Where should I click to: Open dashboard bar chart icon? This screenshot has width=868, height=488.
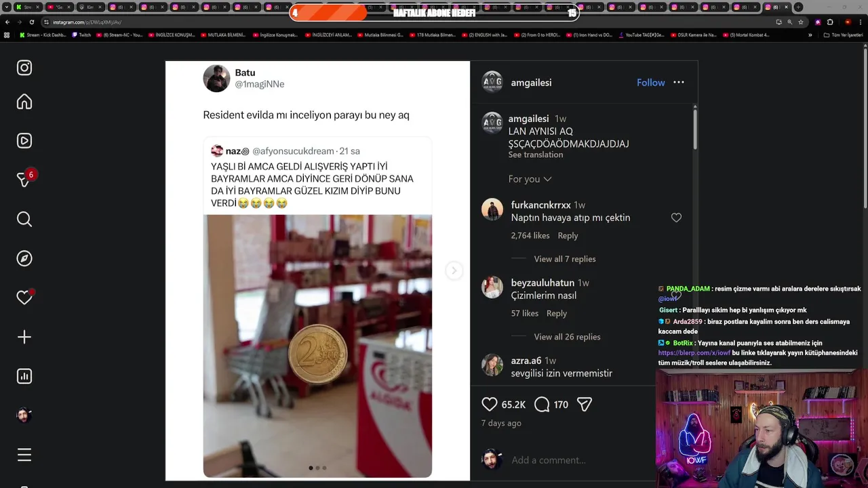24,376
